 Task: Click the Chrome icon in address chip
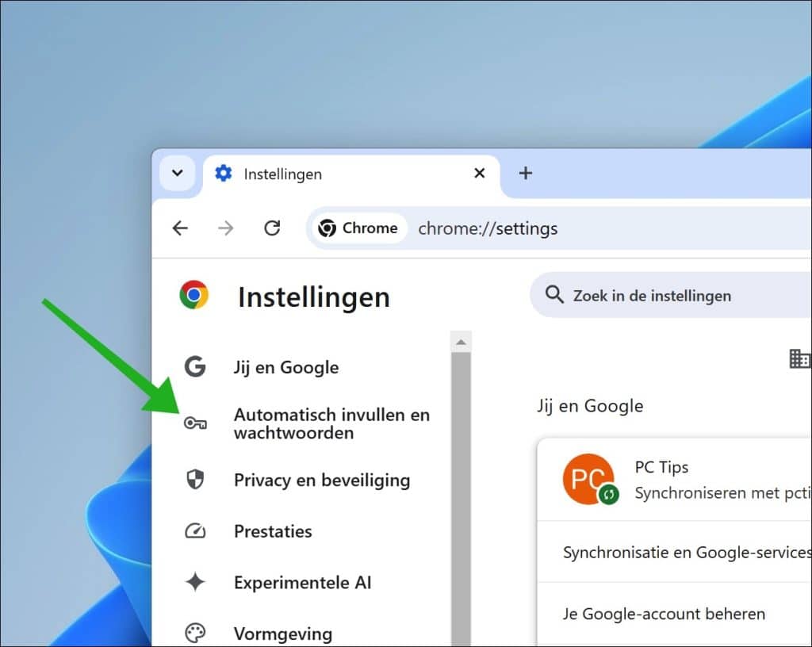[x=327, y=228]
